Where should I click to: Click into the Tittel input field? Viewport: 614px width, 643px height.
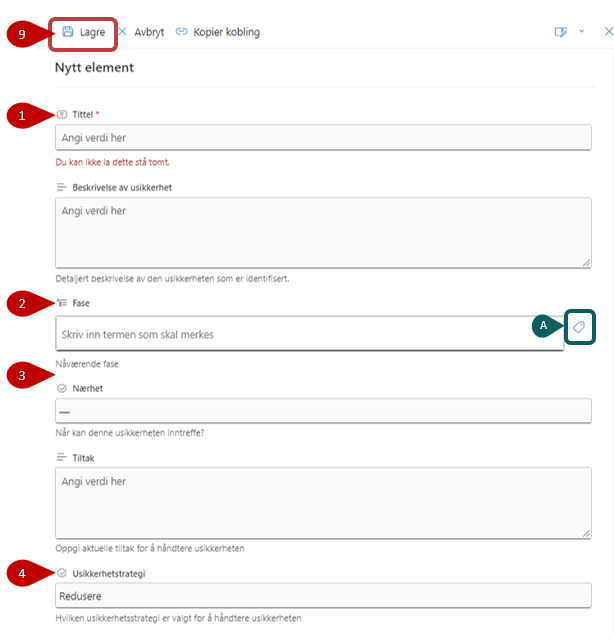[323, 138]
